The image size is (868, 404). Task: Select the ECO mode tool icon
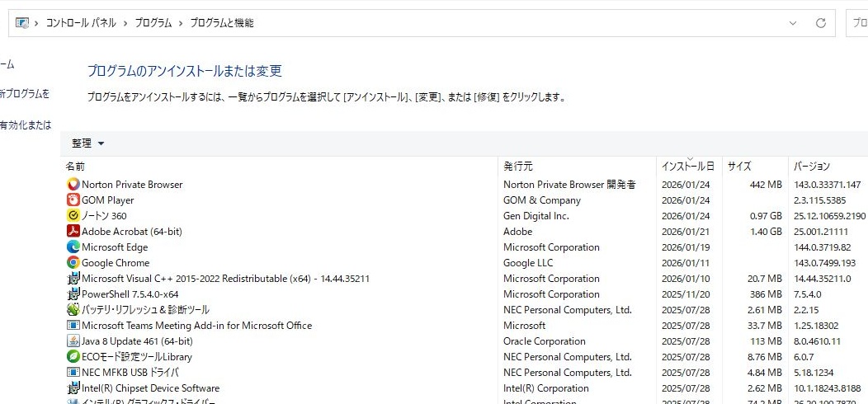[73, 357]
